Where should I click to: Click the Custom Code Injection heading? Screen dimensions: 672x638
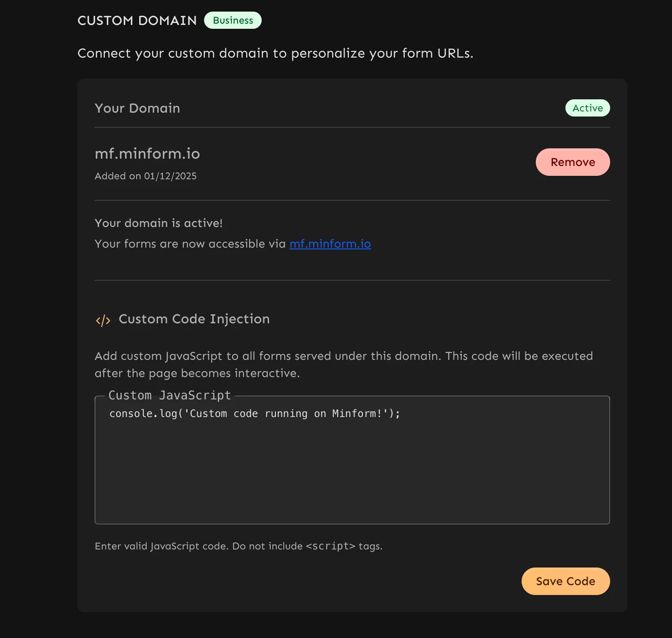(194, 319)
